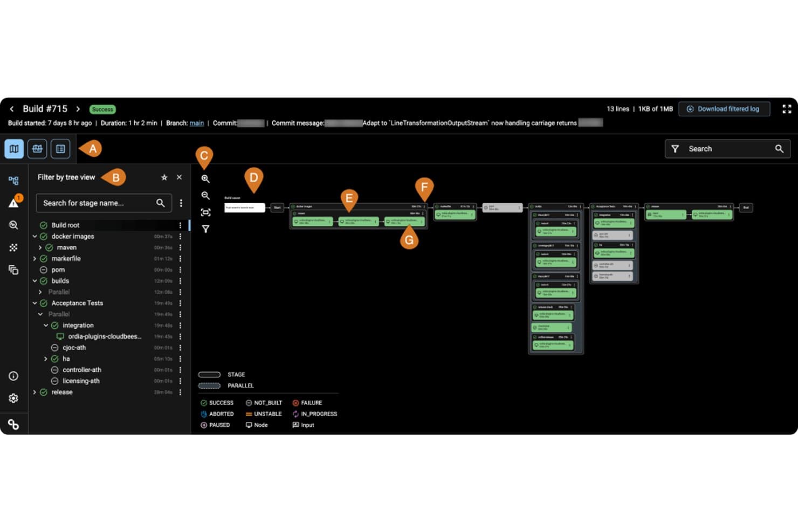Click the Search field in top right
The image size is (798, 532).
727,149
